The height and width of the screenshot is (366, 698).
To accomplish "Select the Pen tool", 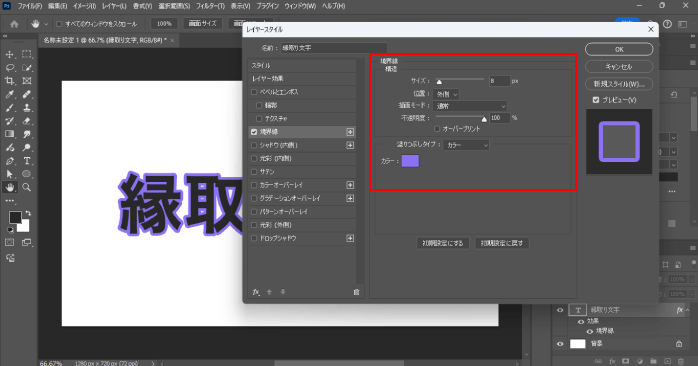I will (x=10, y=161).
